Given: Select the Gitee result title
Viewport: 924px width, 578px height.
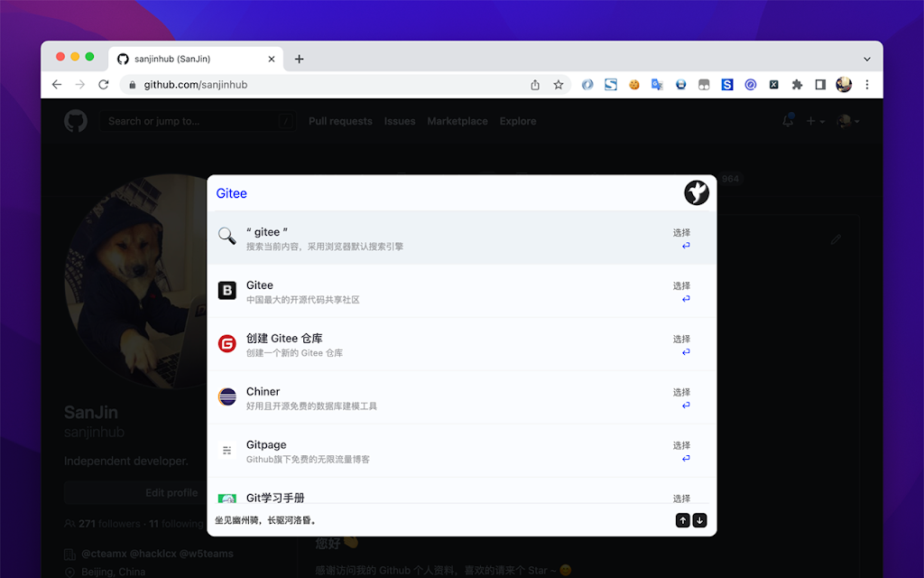Looking at the screenshot, I should pyautogui.click(x=259, y=284).
